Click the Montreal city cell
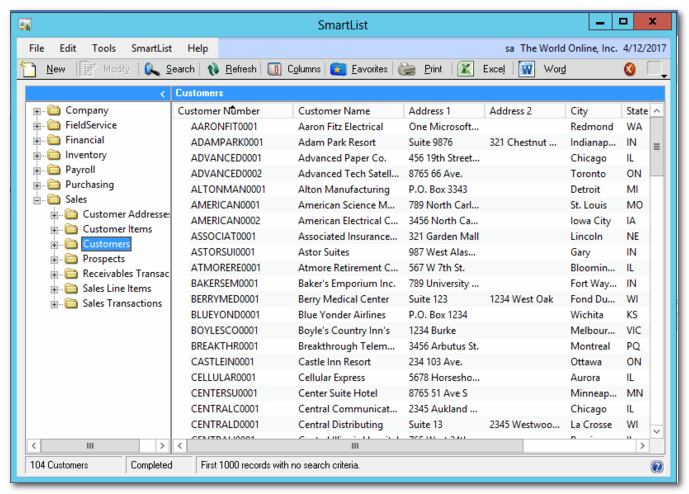 pyautogui.click(x=590, y=346)
